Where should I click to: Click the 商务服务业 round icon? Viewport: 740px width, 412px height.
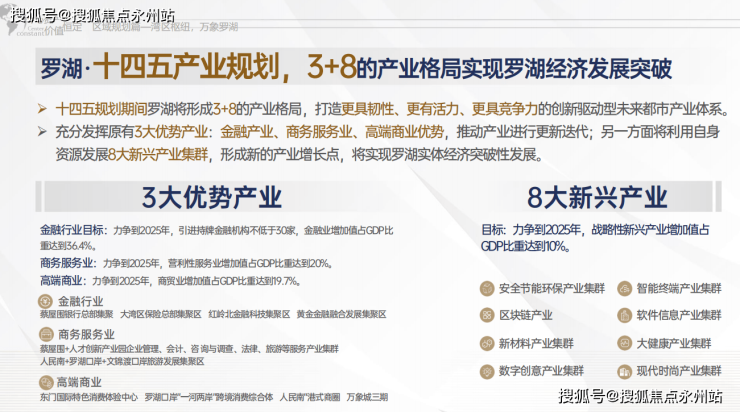(46, 334)
